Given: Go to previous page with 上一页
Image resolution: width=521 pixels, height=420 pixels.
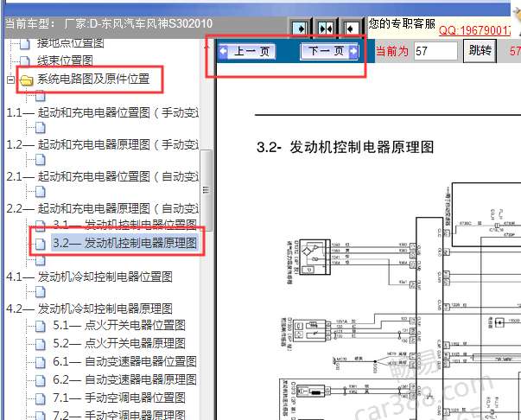Looking at the screenshot, I should (x=247, y=52).
